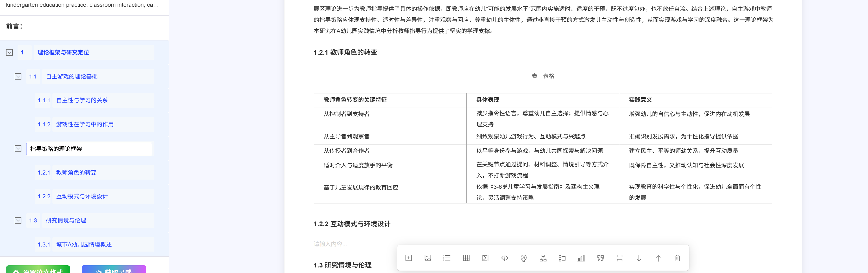Click the quotation marks citation icon
This screenshot has height=273, width=868.
click(x=601, y=258)
